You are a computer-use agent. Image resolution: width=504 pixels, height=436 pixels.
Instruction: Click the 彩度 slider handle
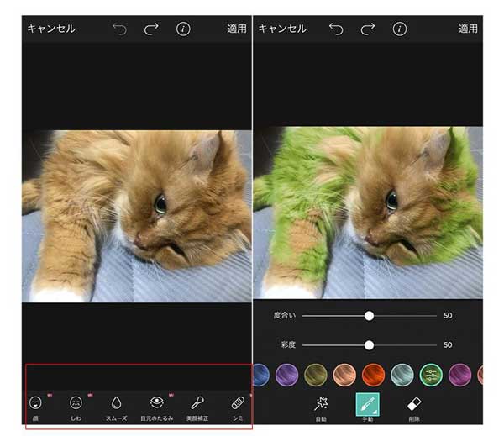[x=369, y=345]
